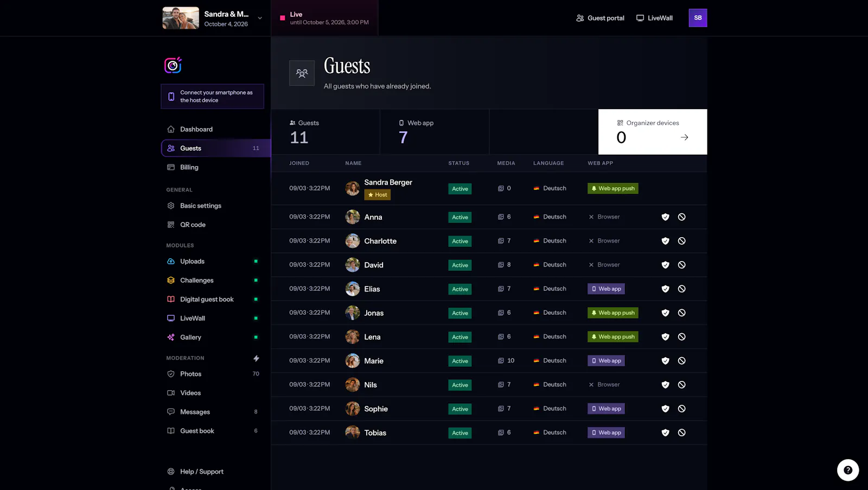Screen dimensions: 868x490
Task: Click Connect your smartphone as host device
Action: [212, 97]
